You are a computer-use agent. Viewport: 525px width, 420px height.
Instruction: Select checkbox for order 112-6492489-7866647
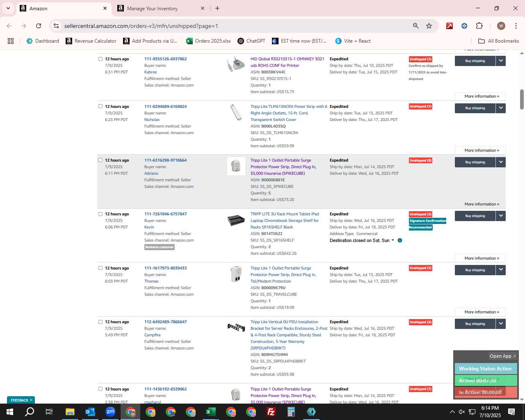pyautogui.click(x=100, y=322)
